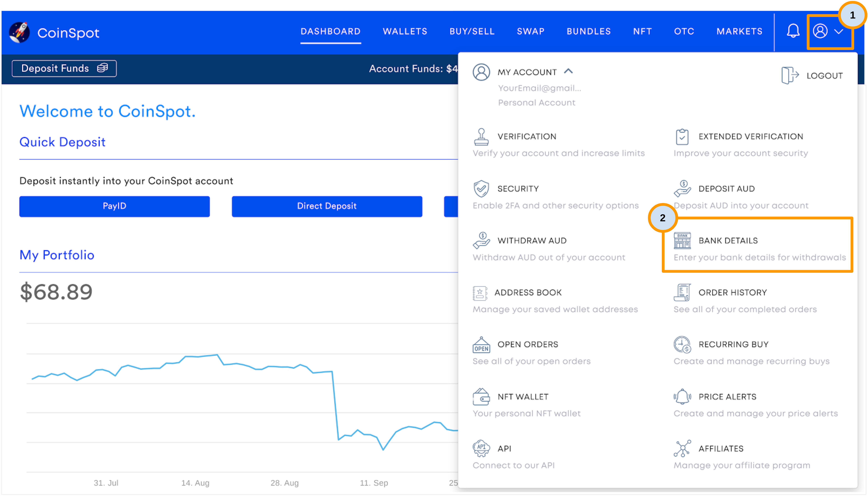Click the Extended Verification clipboard icon

click(682, 137)
